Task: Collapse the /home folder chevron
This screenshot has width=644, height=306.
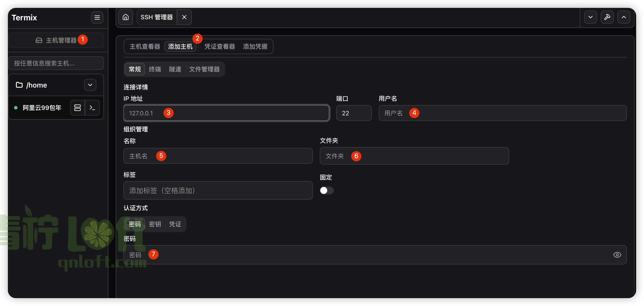Action: click(90, 85)
